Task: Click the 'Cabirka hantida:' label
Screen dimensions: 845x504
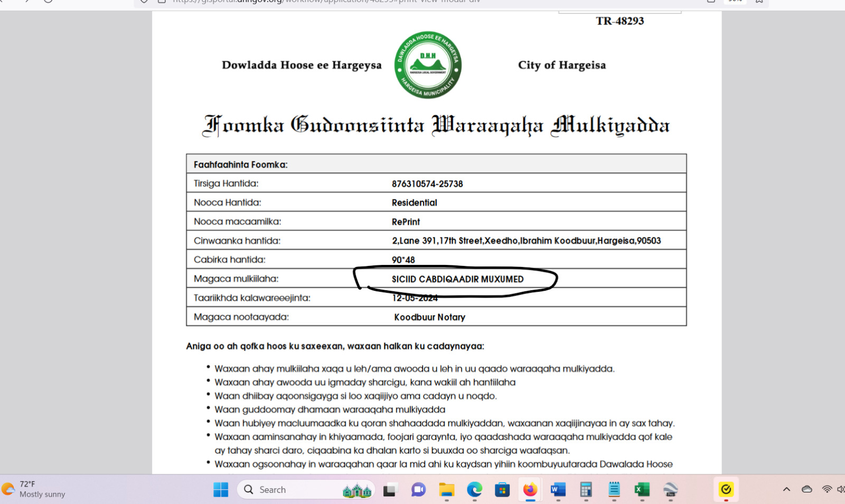Action: pos(230,260)
